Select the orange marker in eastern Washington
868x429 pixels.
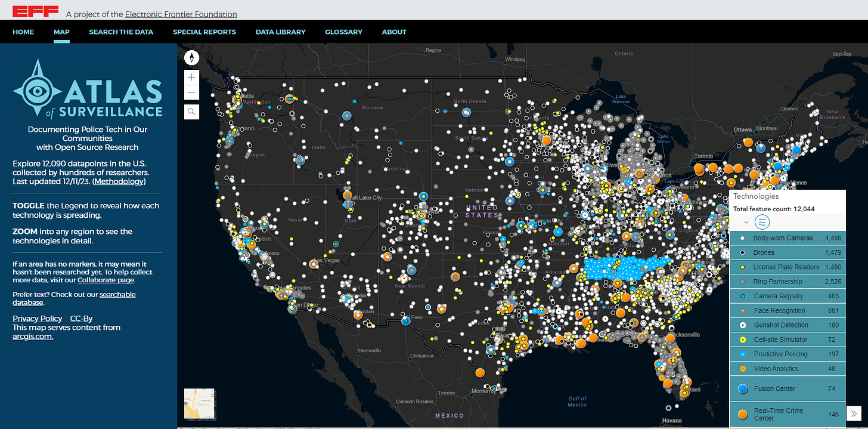coord(290,99)
